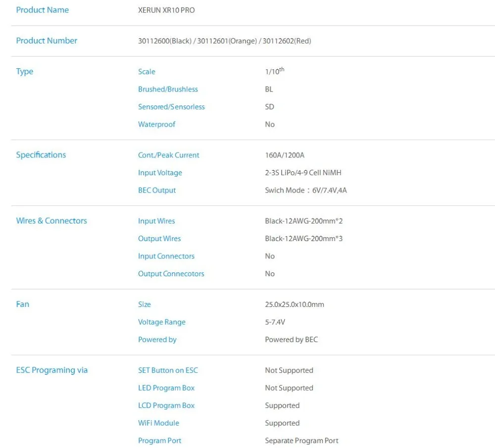This screenshot has height=448, width=495.
Task: Click the Powered by label
Action: 157,340
